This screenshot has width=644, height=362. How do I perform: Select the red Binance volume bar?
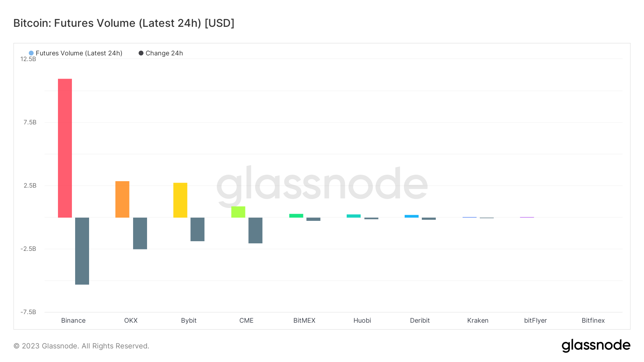click(x=65, y=148)
